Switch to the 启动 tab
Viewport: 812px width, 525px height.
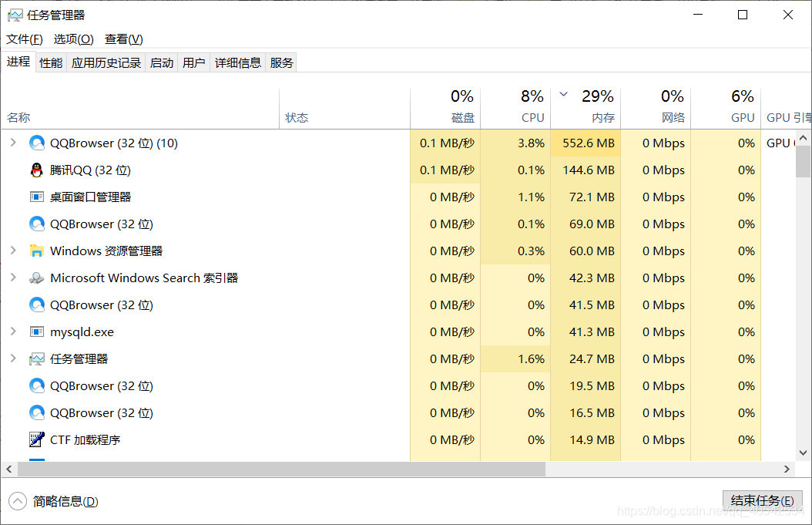point(162,62)
